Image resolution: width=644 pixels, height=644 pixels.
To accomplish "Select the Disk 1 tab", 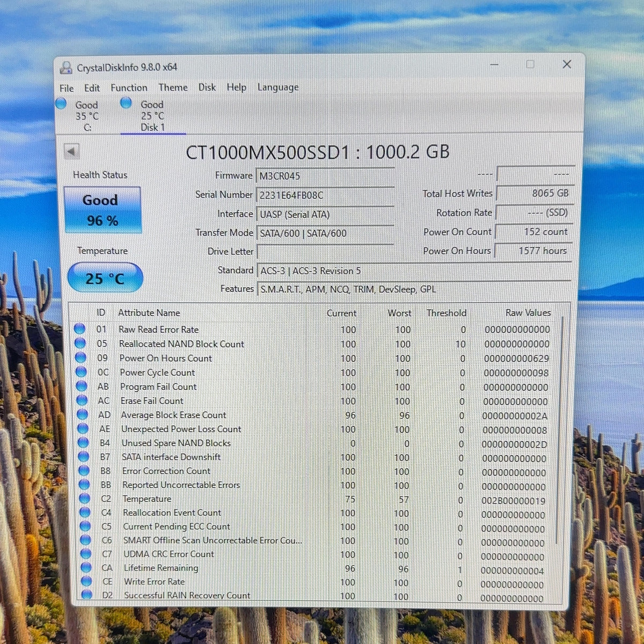I will tap(152, 115).
